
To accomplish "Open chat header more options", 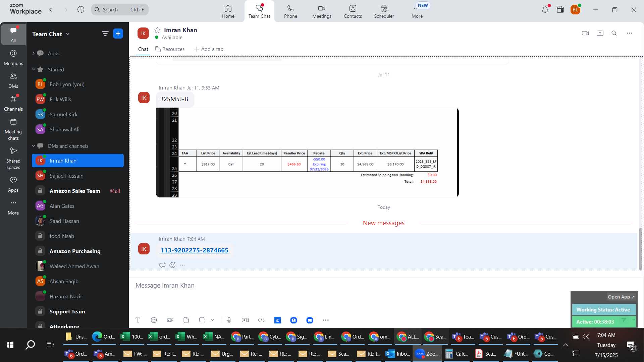I will [x=629, y=33].
